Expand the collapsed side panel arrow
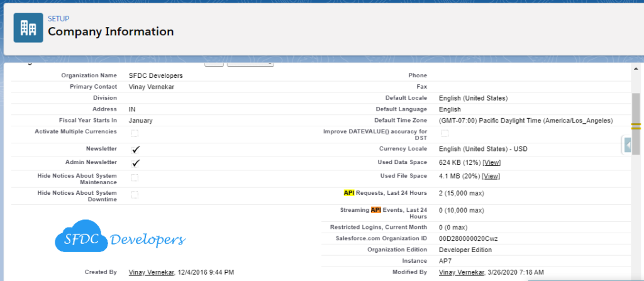This screenshot has width=644, height=281. point(628,146)
